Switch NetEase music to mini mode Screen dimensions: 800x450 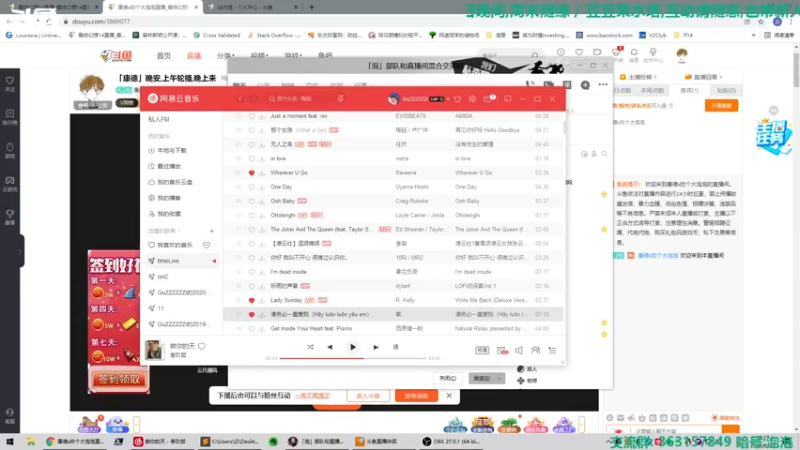(507, 99)
